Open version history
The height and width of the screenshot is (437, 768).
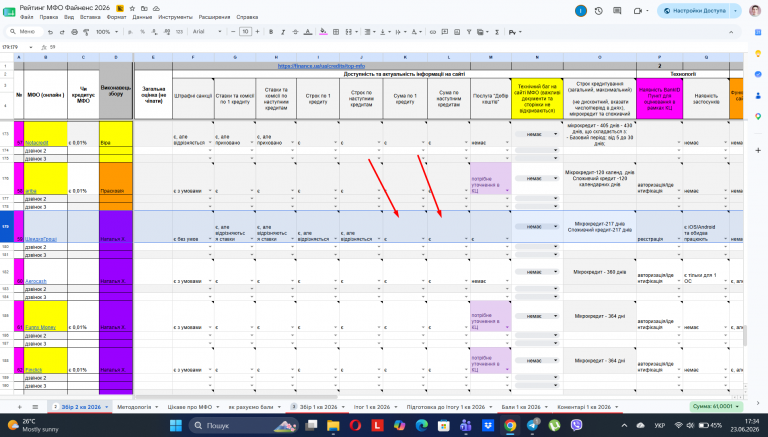pos(599,11)
